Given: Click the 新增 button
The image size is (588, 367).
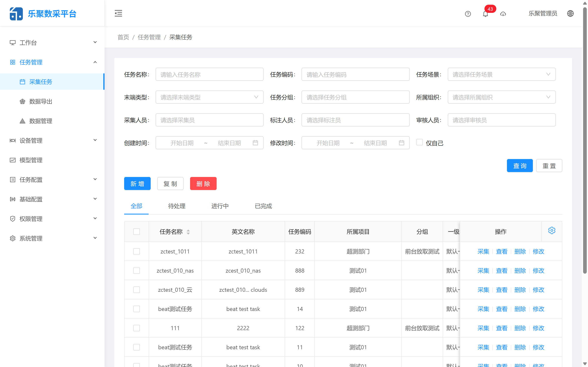Looking at the screenshot, I should point(137,183).
